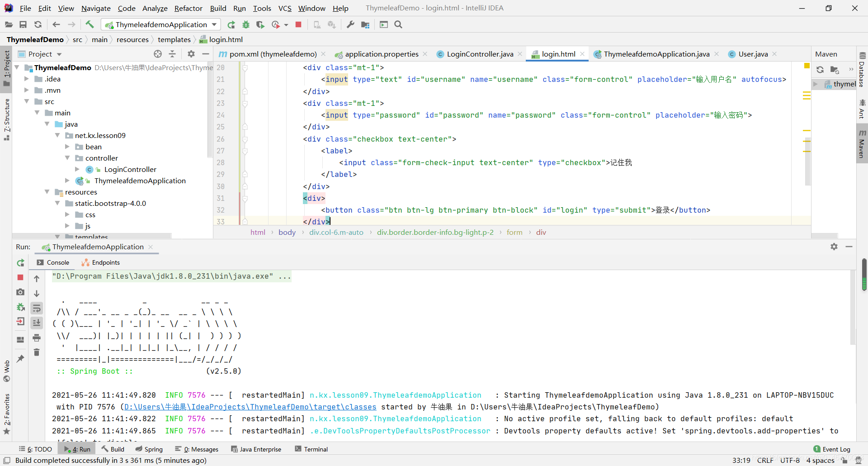Viewport: 868px width, 466px height.
Task: Expand the .idea folder
Action: click(27, 79)
